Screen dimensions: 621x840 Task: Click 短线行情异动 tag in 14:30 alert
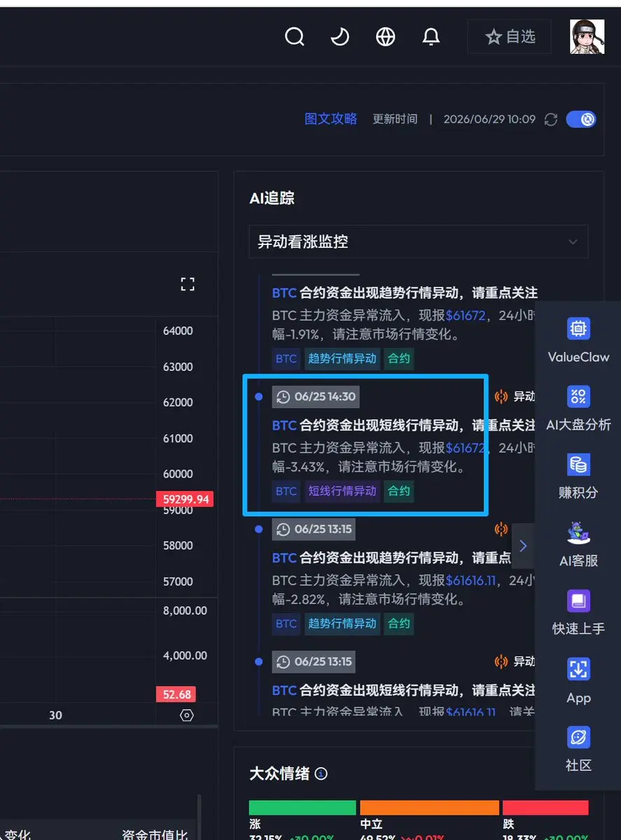(x=342, y=491)
